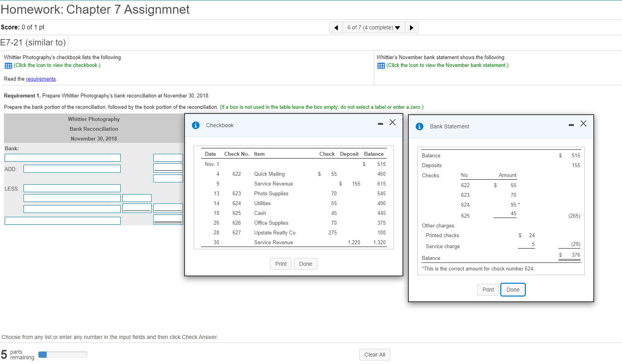622x364 pixels.
Task: Click 'Photo Supplies' checkbook entry
Action: tap(271, 194)
